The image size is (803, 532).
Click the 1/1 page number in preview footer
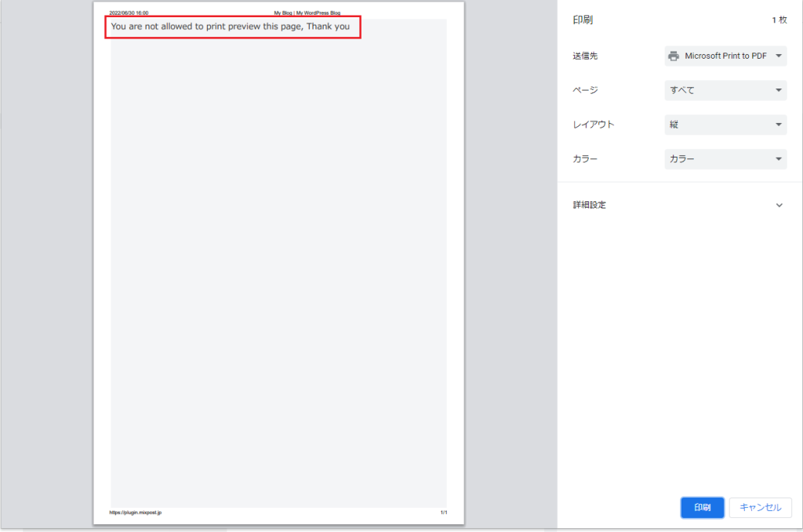click(x=443, y=512)
